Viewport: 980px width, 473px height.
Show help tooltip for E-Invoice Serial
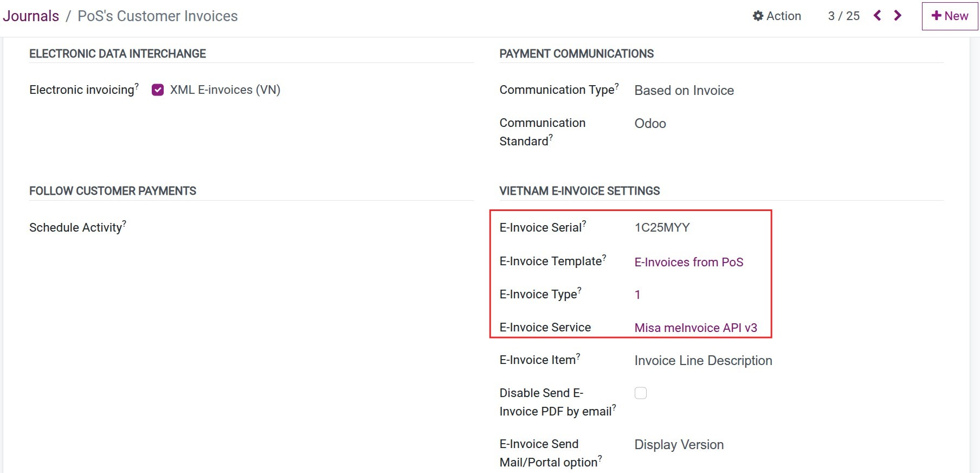coord(584,223)
